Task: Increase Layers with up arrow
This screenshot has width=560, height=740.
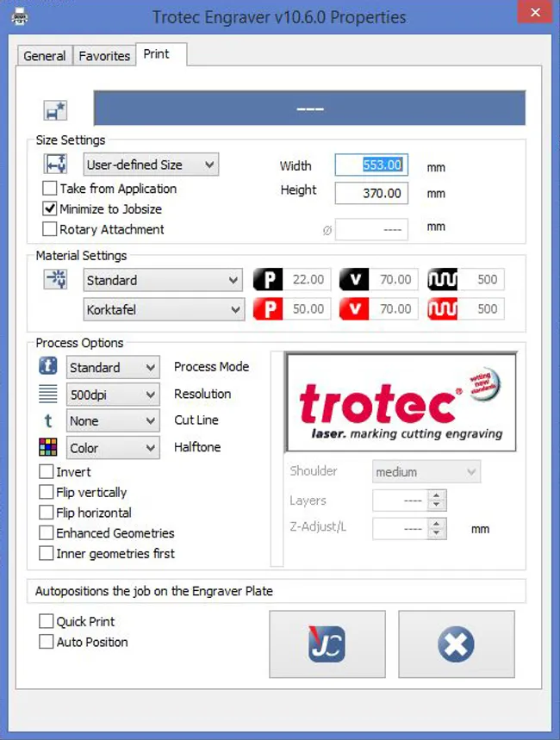Action: [x=437, y=495]
